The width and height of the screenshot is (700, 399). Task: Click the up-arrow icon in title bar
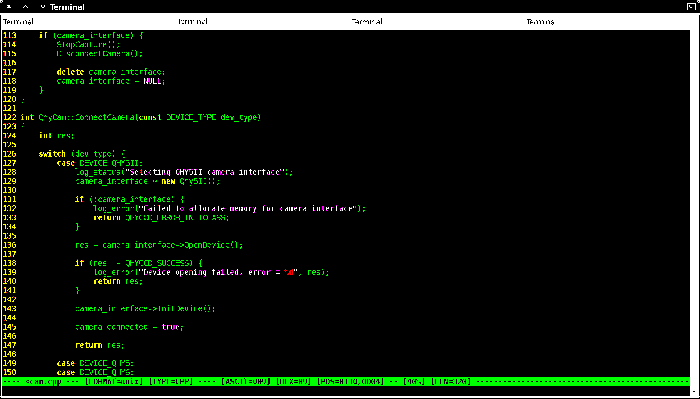[25, 7]
